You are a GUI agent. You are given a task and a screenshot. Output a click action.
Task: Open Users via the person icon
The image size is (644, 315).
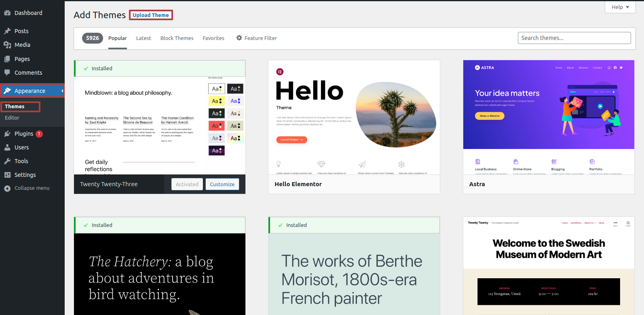point(7,147)
